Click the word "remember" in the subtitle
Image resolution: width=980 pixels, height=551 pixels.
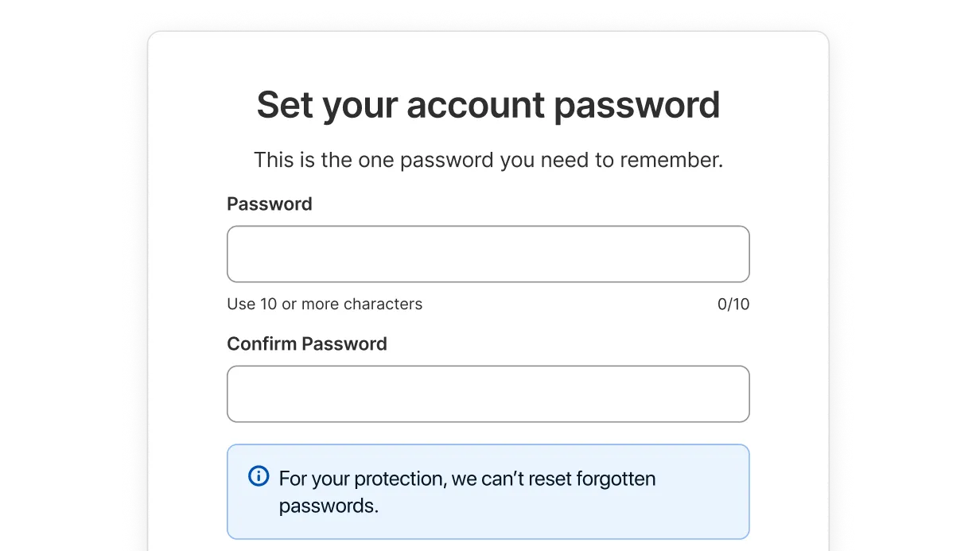[x=671, y=161]
